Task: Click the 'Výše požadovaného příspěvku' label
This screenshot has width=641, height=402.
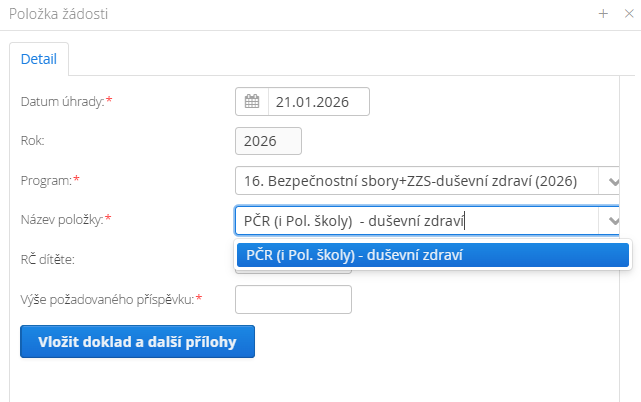Action: click(110, 298)
